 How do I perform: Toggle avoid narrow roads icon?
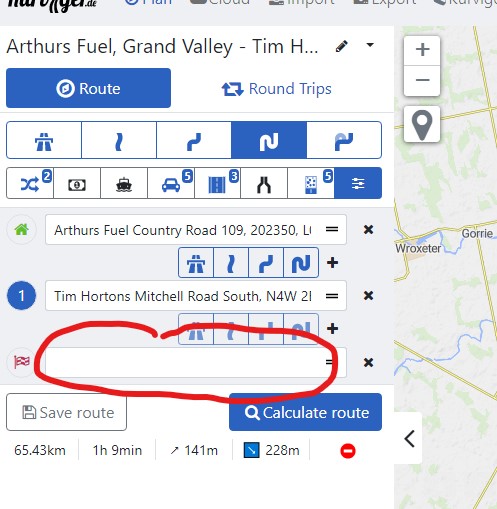pos(264,183)
